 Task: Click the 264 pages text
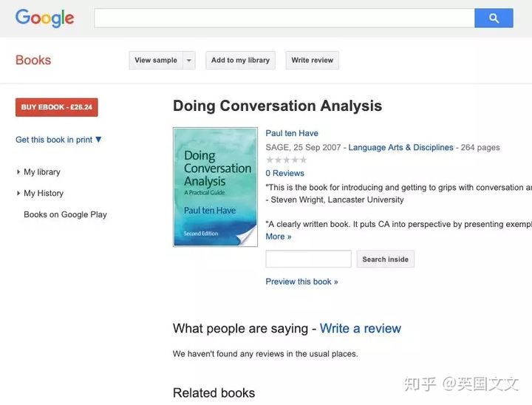(480, 147)
